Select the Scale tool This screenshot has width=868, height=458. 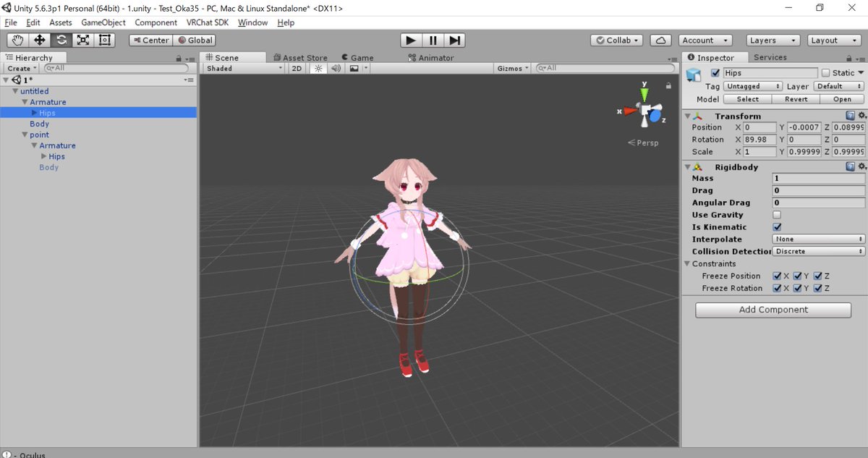coord(82,40)
